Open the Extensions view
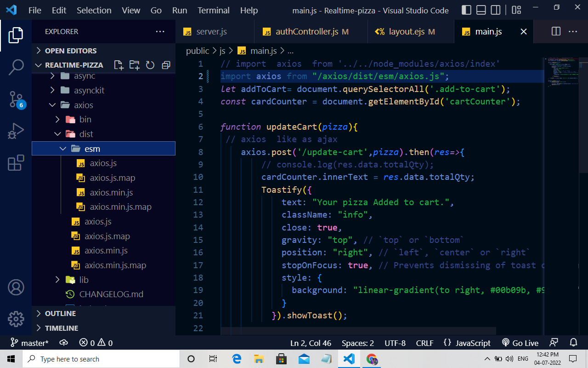The width and height of the screenshot is (588, 368). pos(16,163)
